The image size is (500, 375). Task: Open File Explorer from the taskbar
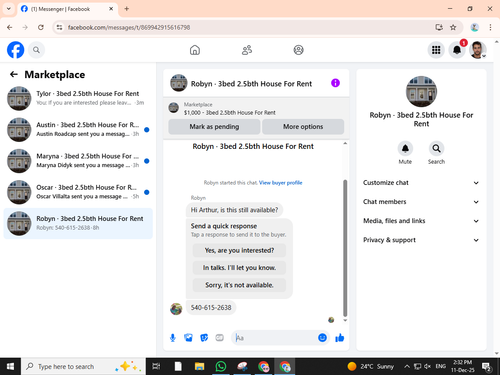tap(199, 367)
